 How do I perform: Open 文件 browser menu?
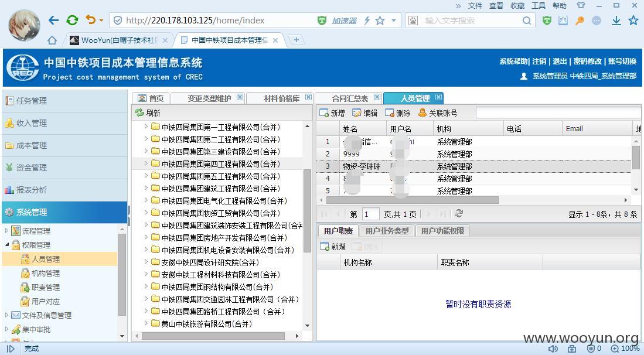(475, 5)
